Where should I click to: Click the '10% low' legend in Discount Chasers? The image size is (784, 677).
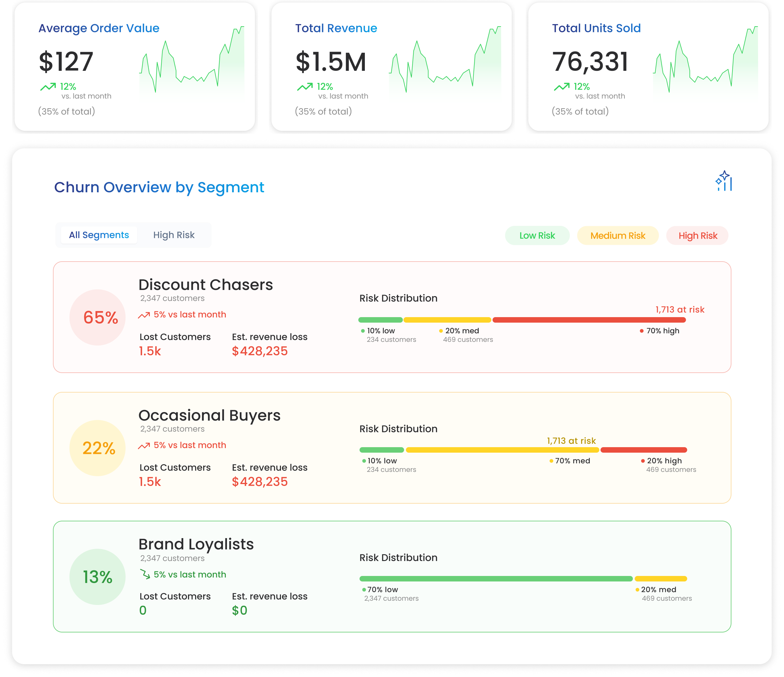(378, 331)
